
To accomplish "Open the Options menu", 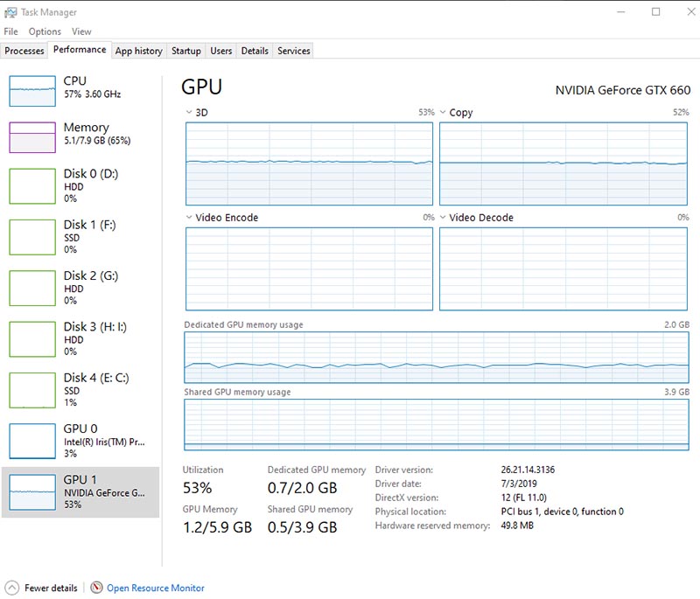I will (x=45, y=31).
